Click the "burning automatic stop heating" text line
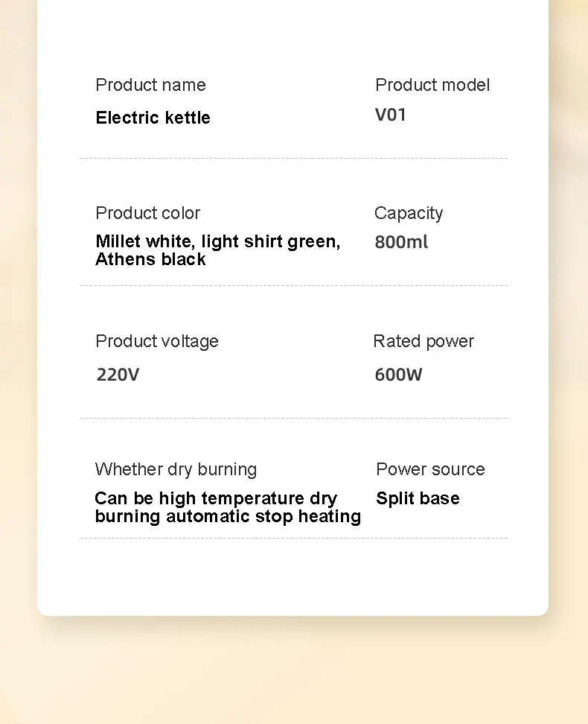This screenshot has width=588, height=724. pos(228,516)
